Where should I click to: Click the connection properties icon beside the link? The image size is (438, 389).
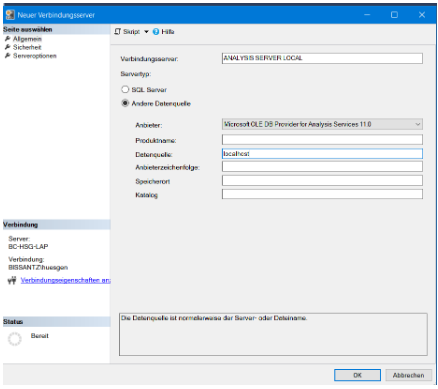[x=12, y=281]
